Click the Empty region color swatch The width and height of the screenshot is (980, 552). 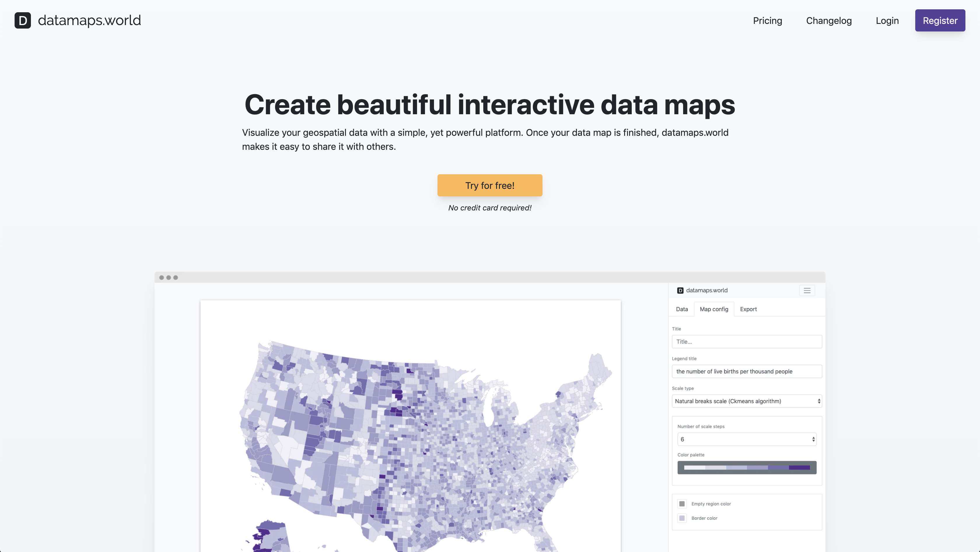(x=682, y=504)
